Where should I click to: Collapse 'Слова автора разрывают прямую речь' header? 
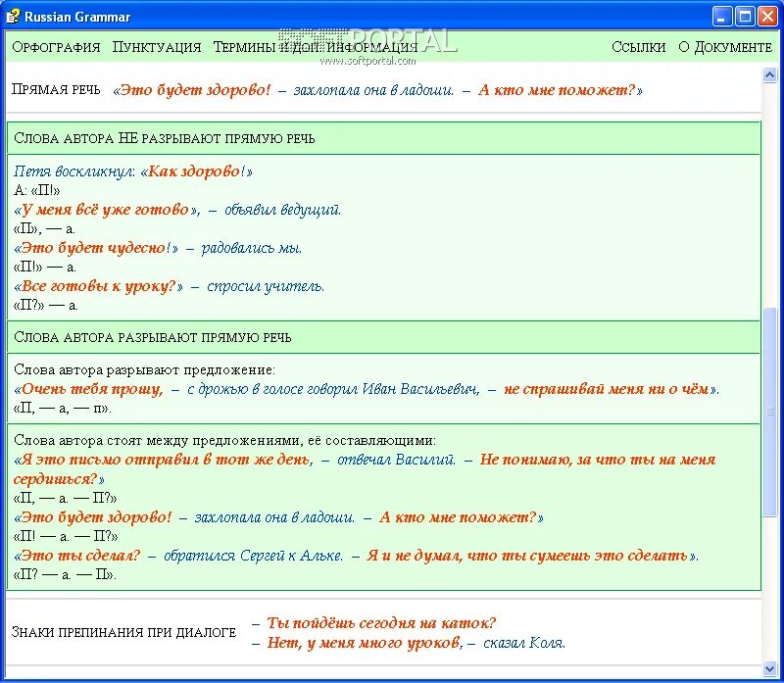(x=383, y=337)
